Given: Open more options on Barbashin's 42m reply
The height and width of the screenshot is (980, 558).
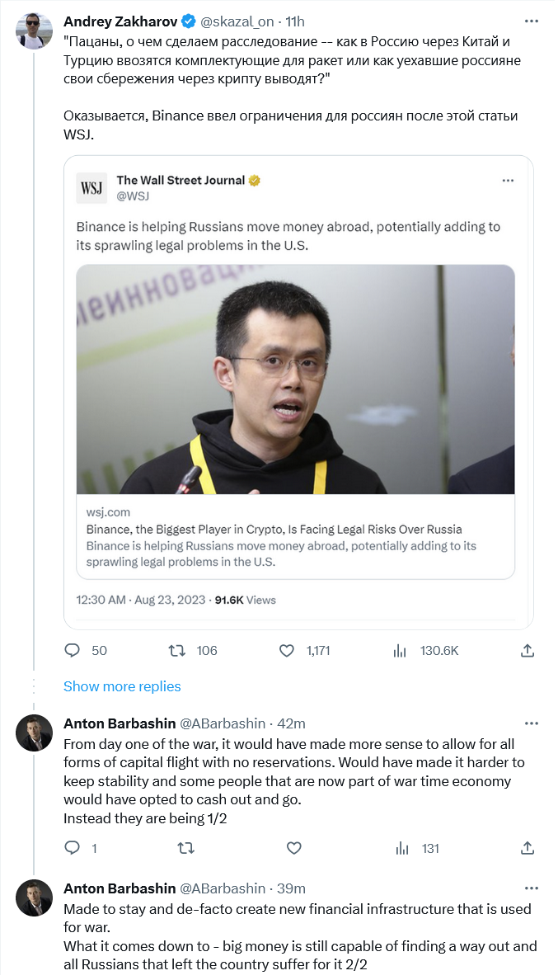Looking at the screenshot, I should click(531, 723).
